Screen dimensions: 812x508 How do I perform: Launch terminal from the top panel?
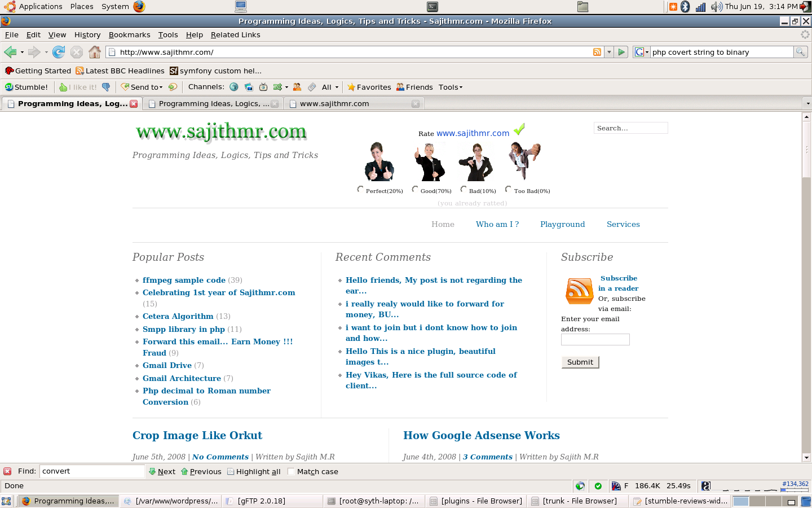point(433,7)
